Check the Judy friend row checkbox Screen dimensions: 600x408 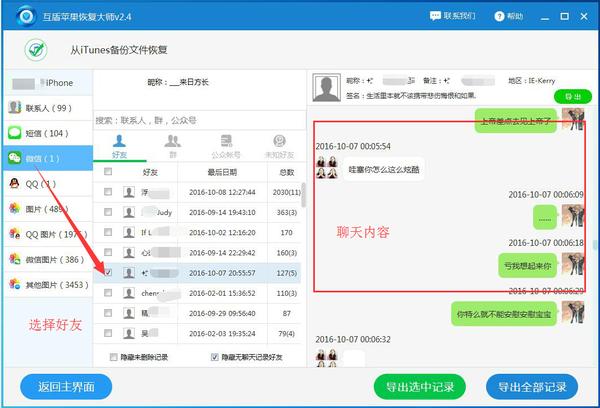[x=108, y=212]
